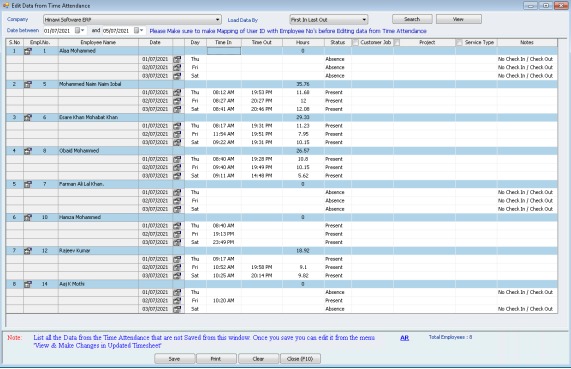
Task: Open the start date calendar picker
Action: click(x=78, y=31)
